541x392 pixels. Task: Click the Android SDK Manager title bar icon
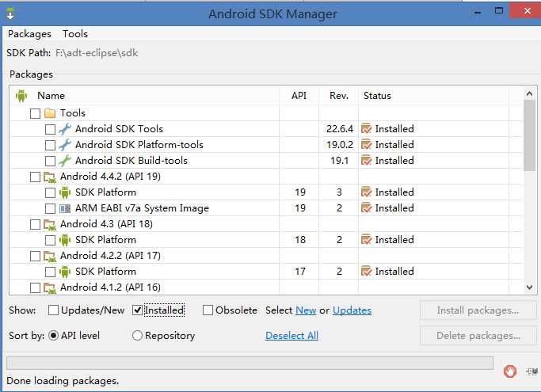coord(10,13)
